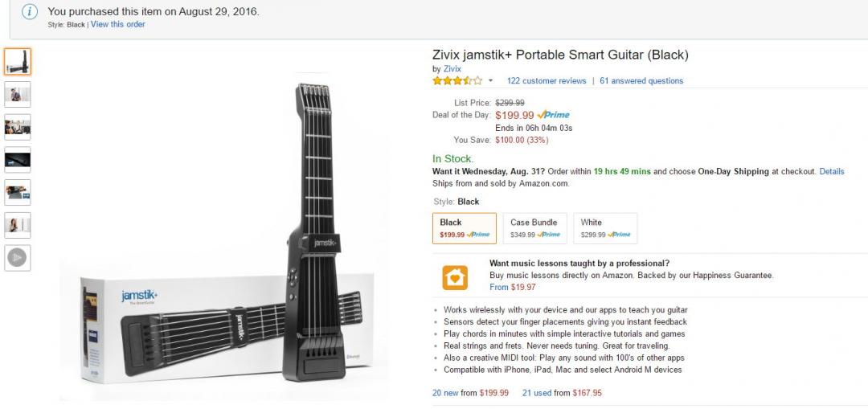Select fifth product thumbnail image
This screenshot has height=409, width=868.
coord(18,192)
